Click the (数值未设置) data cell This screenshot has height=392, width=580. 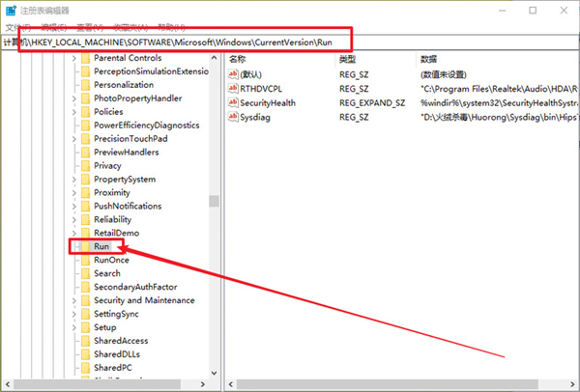pyautogui.click(x=443, y=74)
